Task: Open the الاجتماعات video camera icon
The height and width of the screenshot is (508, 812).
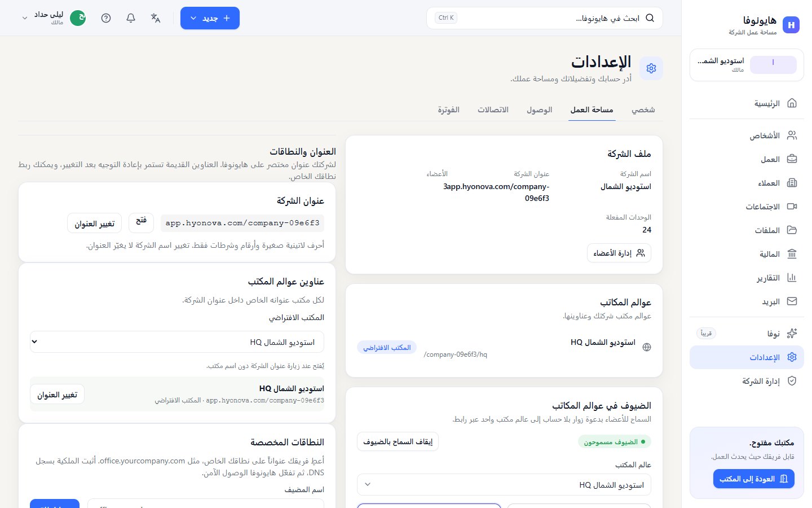Action: click(792, 207)
